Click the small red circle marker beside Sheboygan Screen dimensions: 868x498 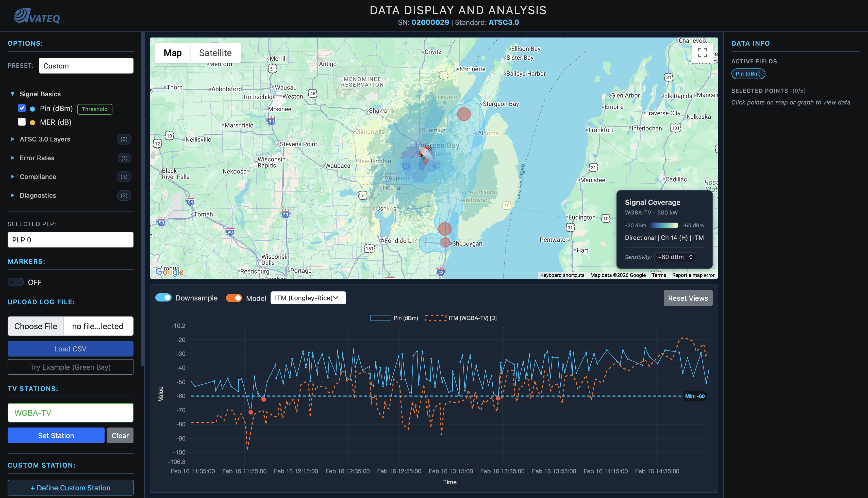point(445,242)
